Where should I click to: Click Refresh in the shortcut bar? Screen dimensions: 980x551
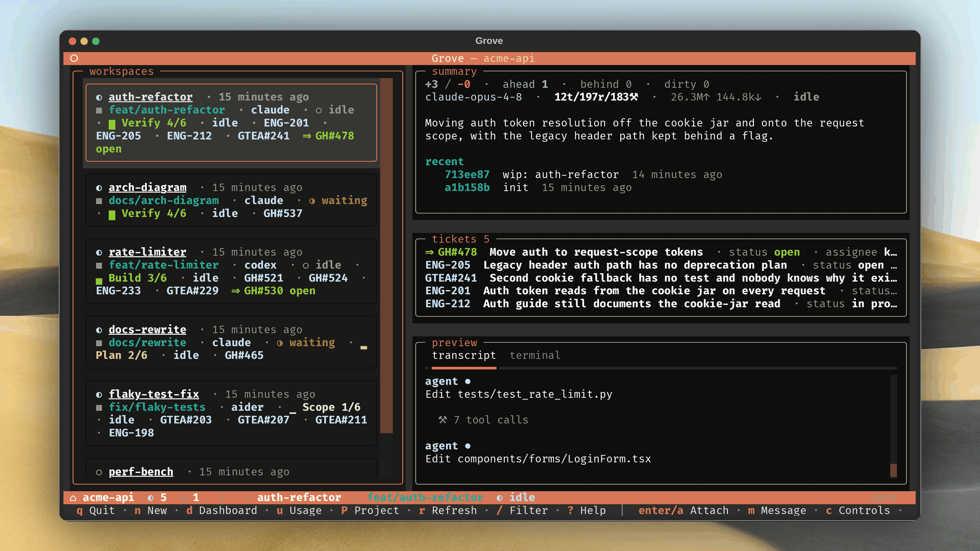(448, 511)
